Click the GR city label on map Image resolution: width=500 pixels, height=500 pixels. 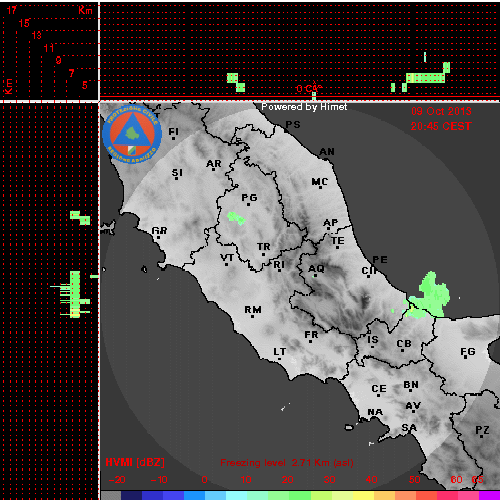pos(159,231)
